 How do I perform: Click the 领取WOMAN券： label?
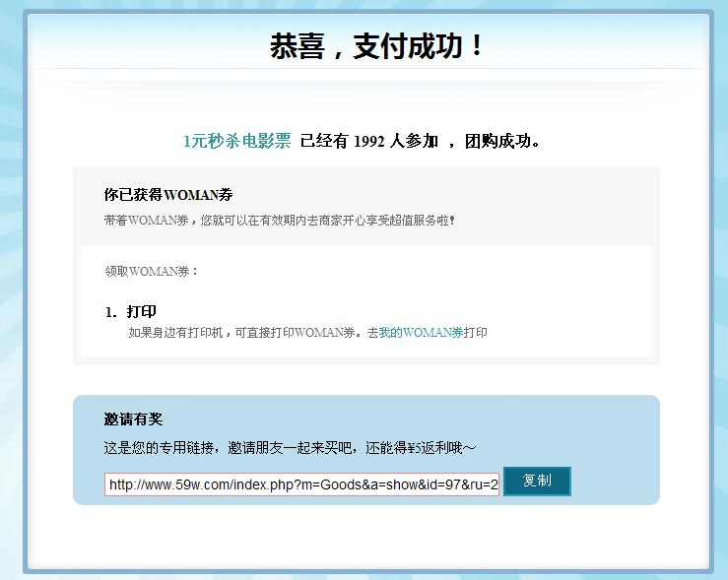point(152,271)
